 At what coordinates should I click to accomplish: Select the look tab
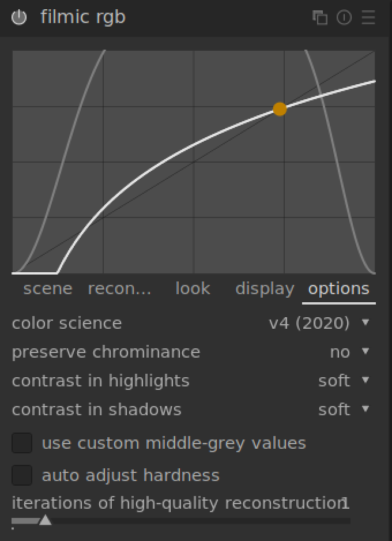tap(193, 288)
